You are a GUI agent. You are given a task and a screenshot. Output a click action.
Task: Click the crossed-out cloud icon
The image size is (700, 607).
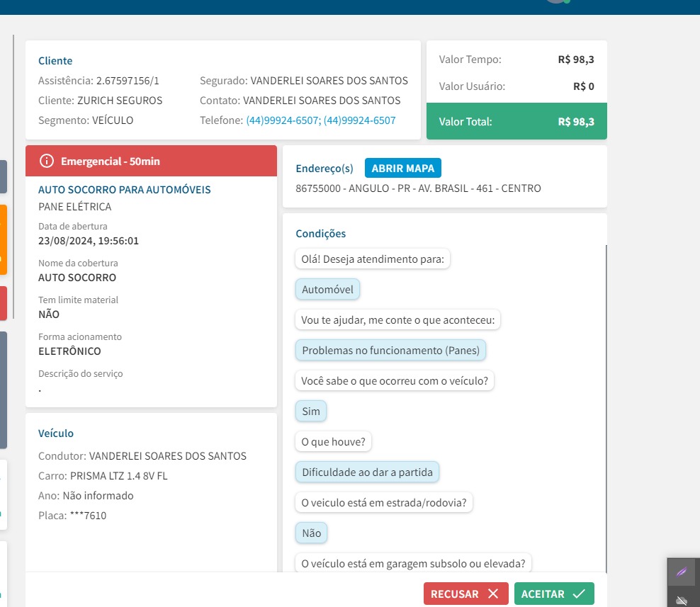[681, 599]
